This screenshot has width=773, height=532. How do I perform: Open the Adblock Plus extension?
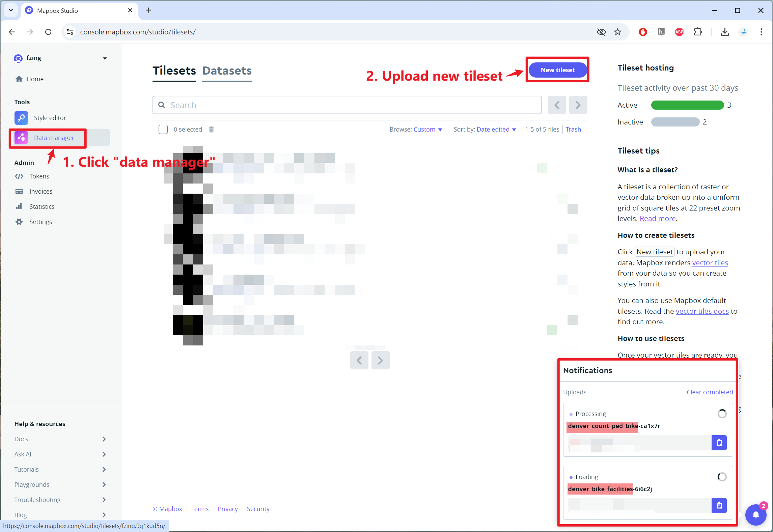tap(679, 32)
